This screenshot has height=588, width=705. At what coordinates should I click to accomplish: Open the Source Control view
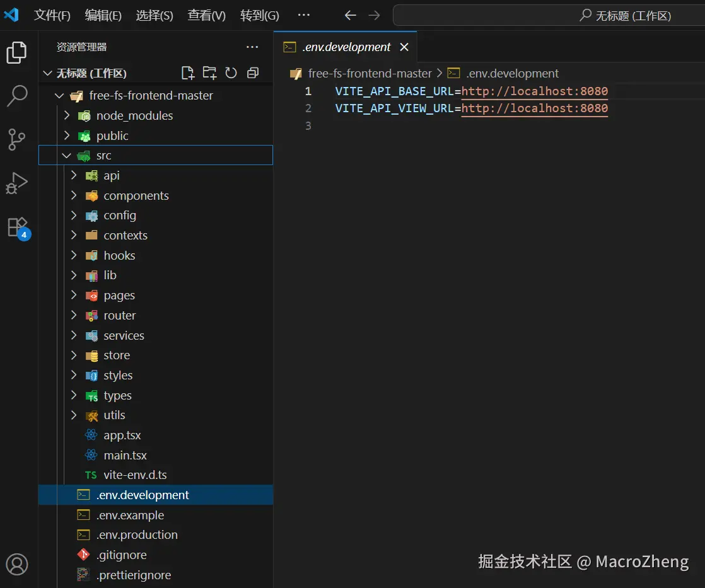coord(17,139)
